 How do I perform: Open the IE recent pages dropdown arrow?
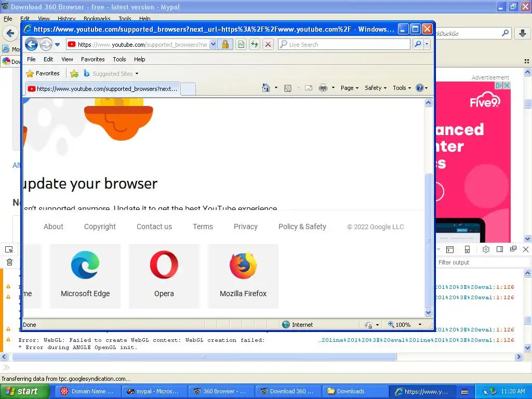click(x=57, y=45)
